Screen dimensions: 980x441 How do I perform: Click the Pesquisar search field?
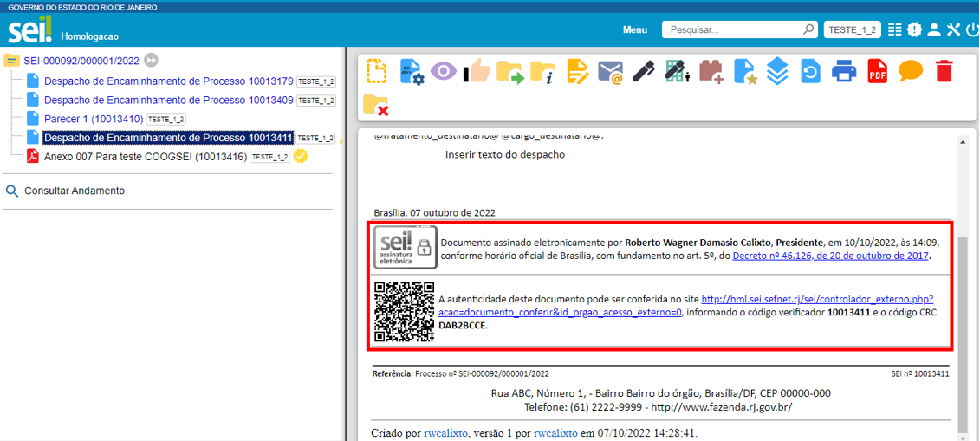coord(732,29)
